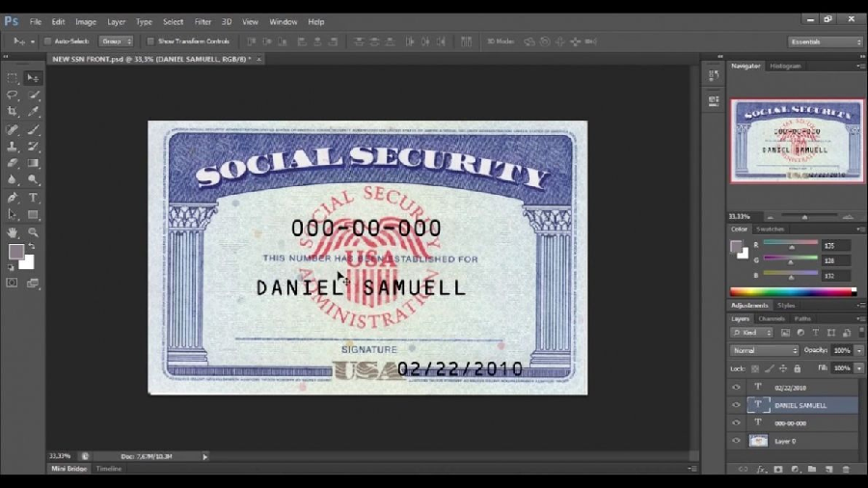The width and height of the screenshot is (868, 488).
Task: Toggle lock position in Layers panel
Action: coord(783,368)
